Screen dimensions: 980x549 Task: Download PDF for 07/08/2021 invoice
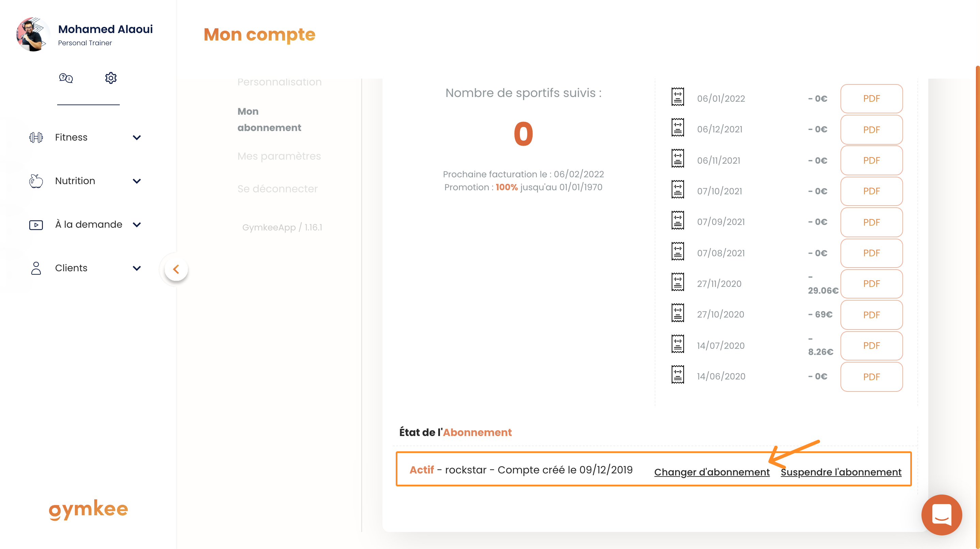871,253
